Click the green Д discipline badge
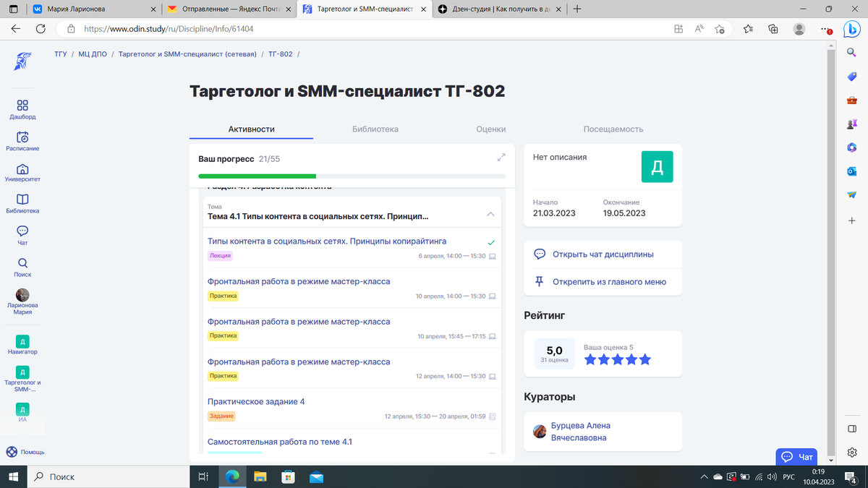The image size is (868, 488). click(x=658, y=167)
